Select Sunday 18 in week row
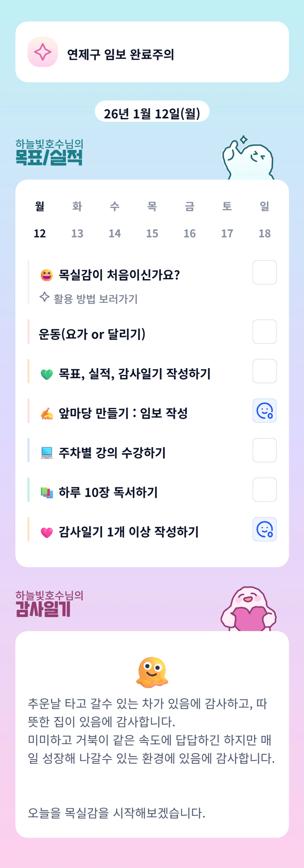 (x=265, y=233)
